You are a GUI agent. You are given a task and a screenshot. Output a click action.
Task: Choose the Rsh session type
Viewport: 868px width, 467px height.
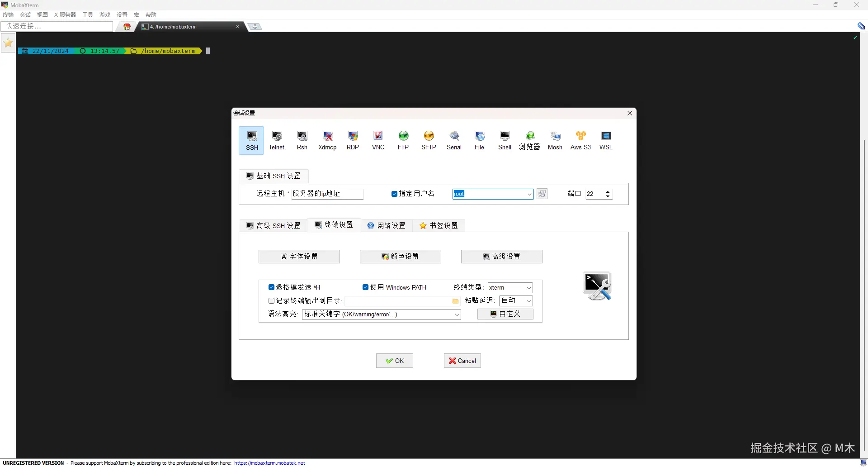tap(302, 140)
